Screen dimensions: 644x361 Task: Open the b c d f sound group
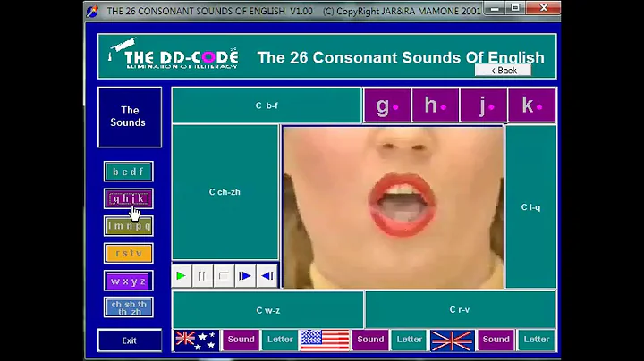(x=129, y=172)
